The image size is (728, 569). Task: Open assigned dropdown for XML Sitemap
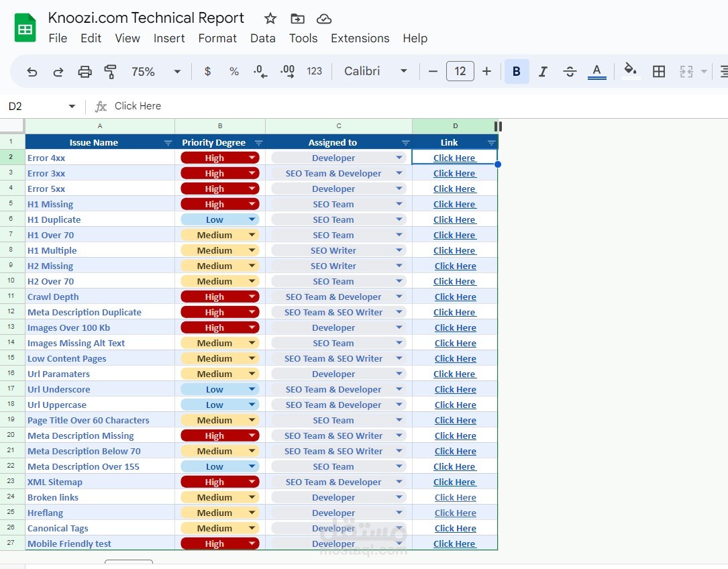pos(399,482)
